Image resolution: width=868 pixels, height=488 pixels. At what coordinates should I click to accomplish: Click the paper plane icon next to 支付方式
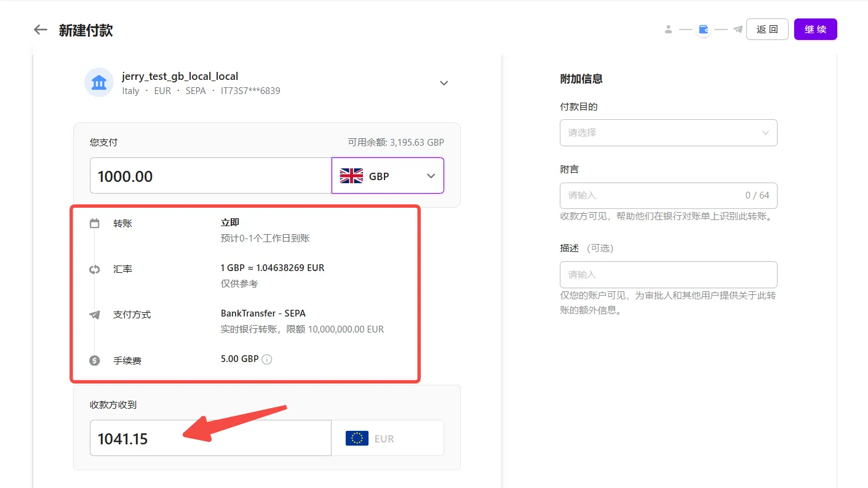[95, 315]
